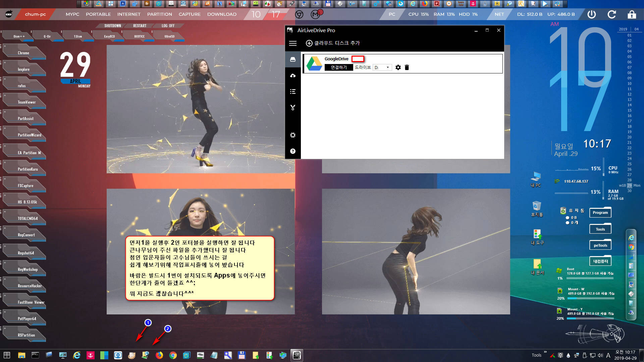This screenshot has height=362, width=644.
Task: Open the 내 도구 desktop icon
Action: tap(537, 237)
